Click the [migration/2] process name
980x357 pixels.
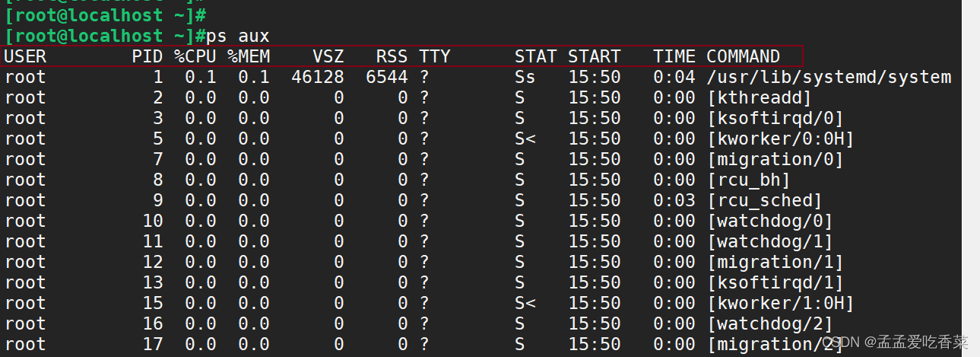[x=775, y=344]
